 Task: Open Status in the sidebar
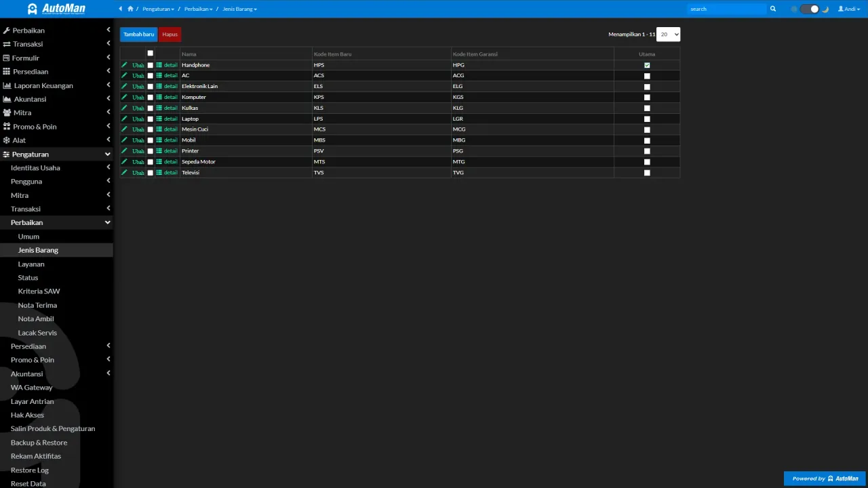coord(28,278)
